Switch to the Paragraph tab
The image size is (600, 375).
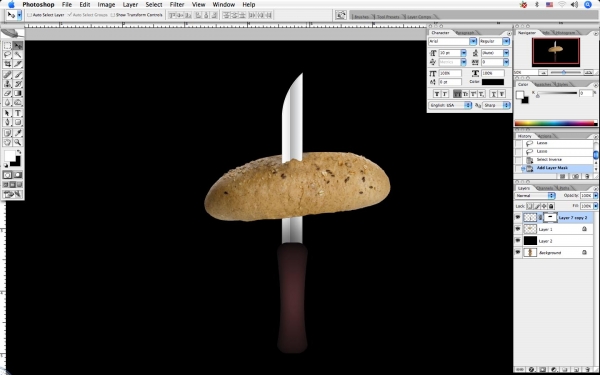pyautogui.click(x=466, y=33)
